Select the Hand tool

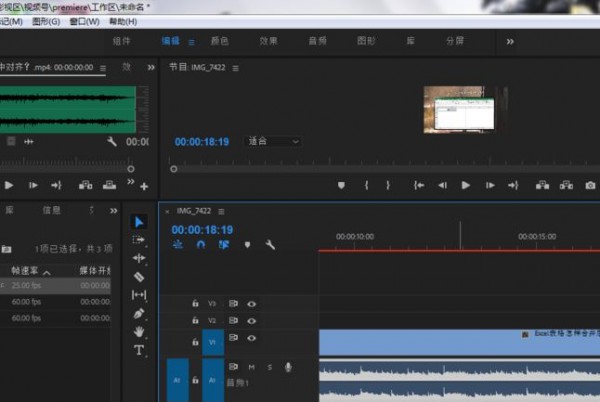click(139, 332)
